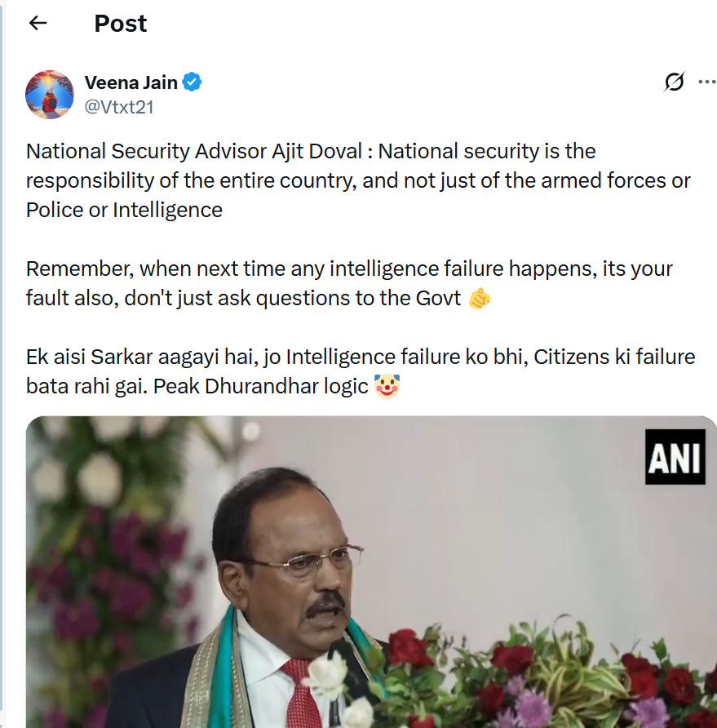The height and width of the screenshot is (728, 717).
Task: Open Veena Jain's profile avatar
Action: click(x=50, y=95)
